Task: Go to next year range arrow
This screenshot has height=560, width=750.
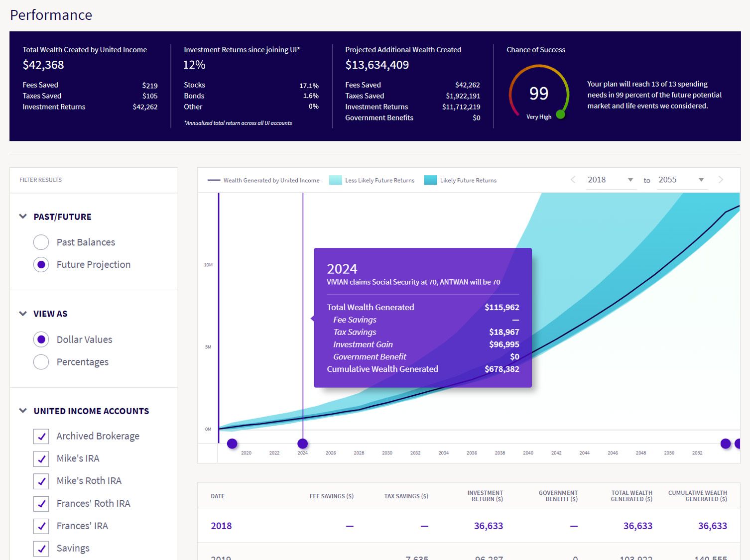Action: click(721, 180)
